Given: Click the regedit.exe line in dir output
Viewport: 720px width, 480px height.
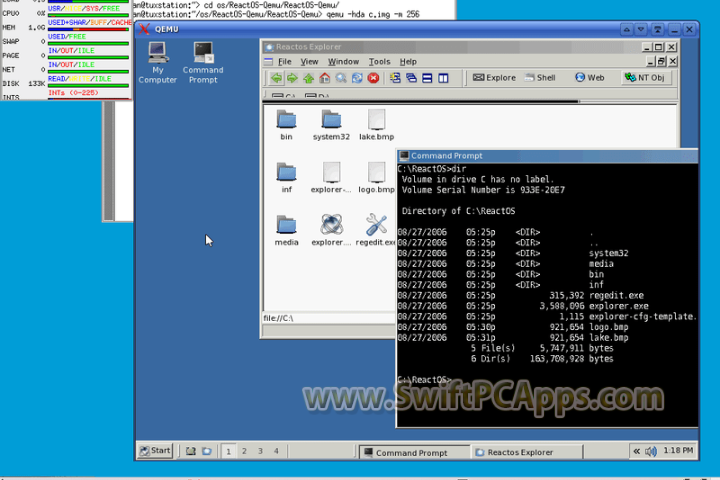Looking at the screenshot, I should [x=521, y=295].
